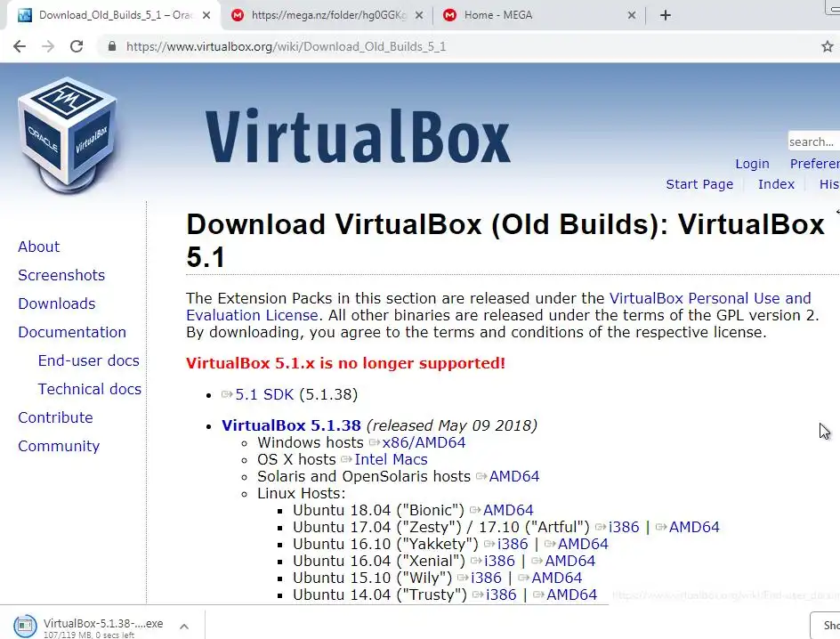Download Ubuntu 18.04 Bionic AMD64 package

[x=508, y=510]
